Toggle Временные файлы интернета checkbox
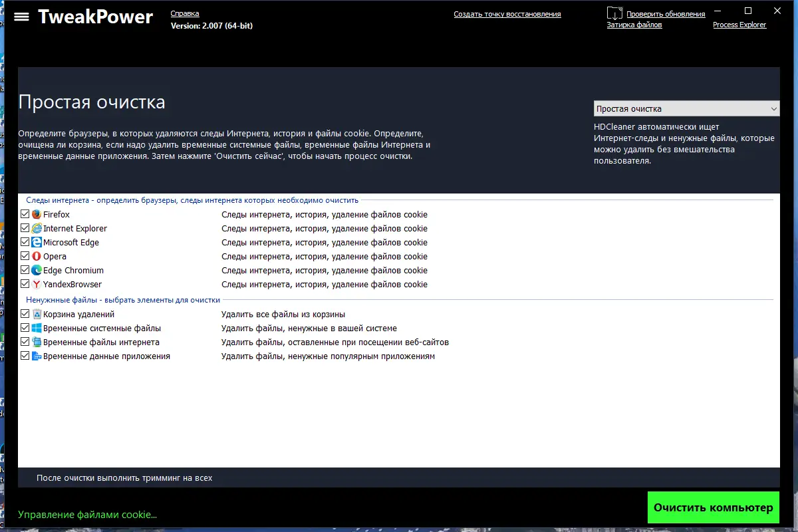This screenshot has width=798, height=532. 25,342
